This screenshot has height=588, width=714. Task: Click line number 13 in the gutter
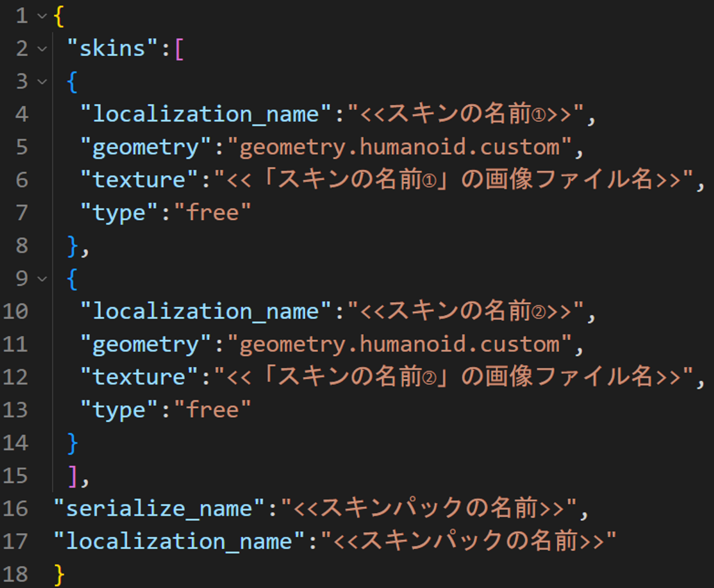coord(16,410)
